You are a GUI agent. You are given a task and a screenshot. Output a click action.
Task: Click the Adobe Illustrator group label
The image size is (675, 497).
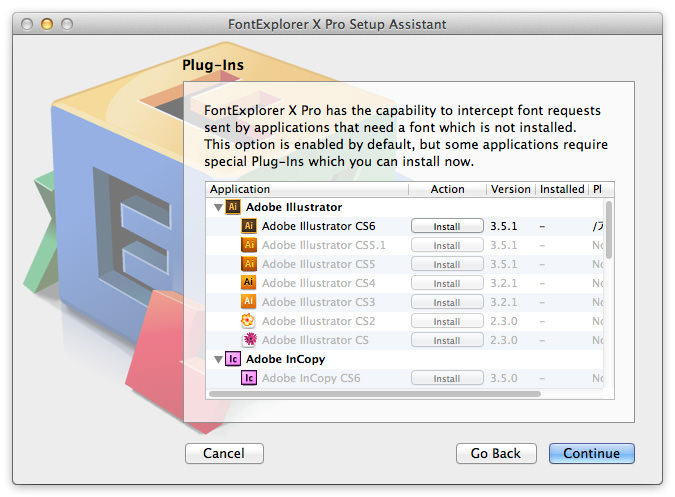294,207
